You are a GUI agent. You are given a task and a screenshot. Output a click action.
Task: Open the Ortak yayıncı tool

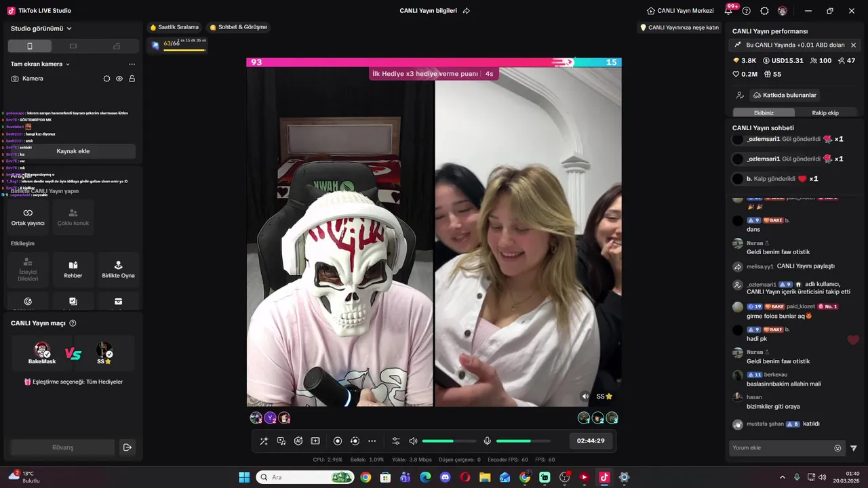[x=28, y=218]
